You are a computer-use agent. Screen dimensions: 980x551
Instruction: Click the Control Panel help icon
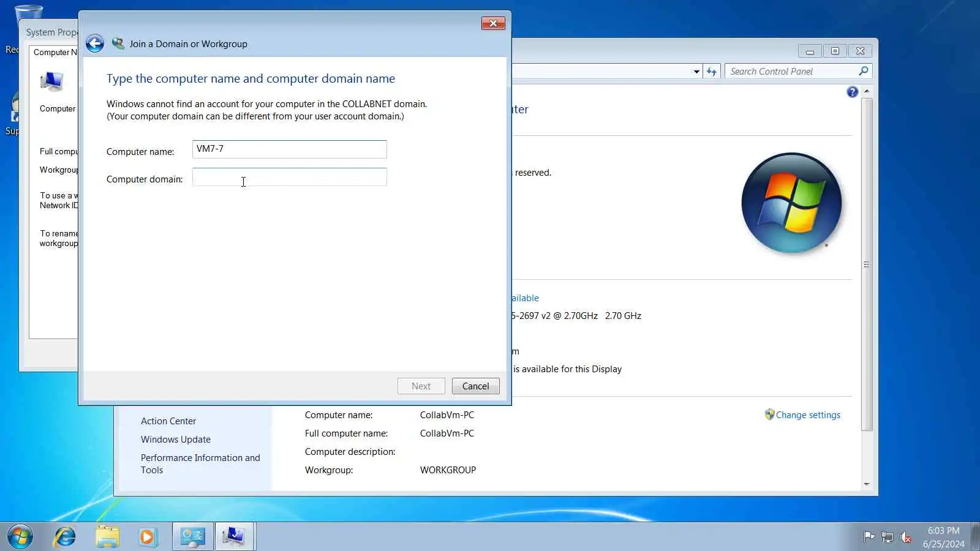click(x=852, y=92)
